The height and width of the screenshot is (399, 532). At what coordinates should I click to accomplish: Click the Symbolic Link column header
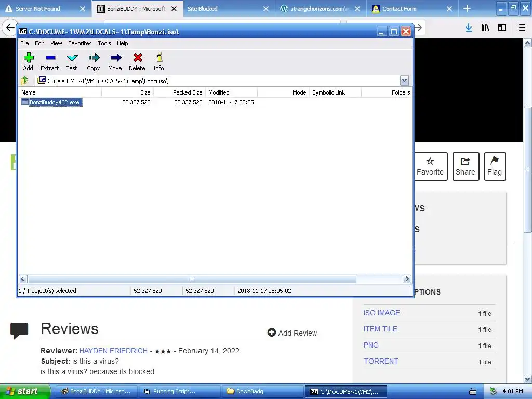pos(336,92)
